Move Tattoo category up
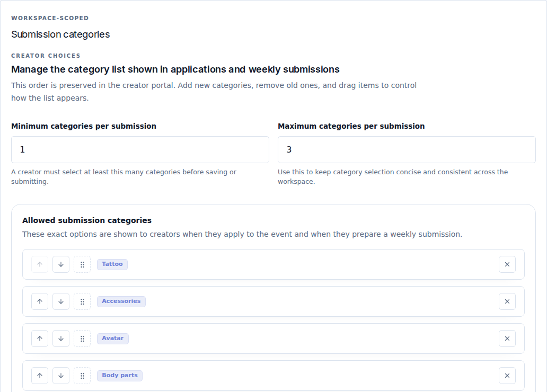The height and width of the screenshot is (392, 547). (40, 264)
